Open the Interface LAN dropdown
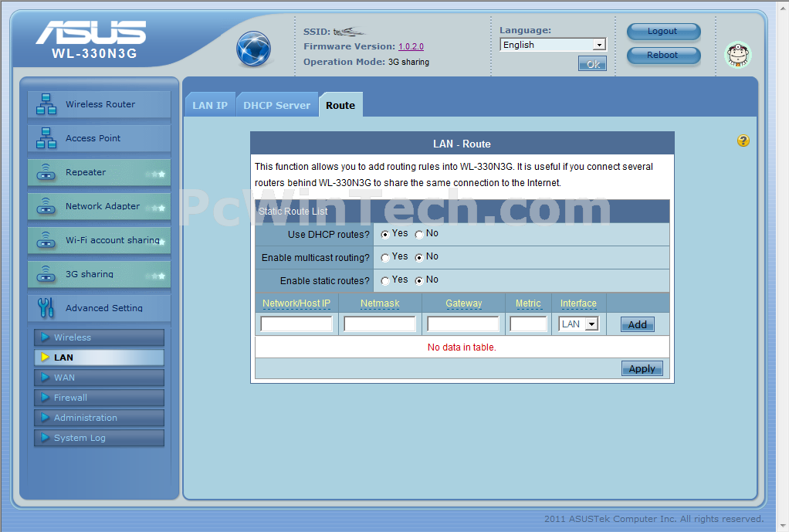789x532 pixels. tap(579, 324)
